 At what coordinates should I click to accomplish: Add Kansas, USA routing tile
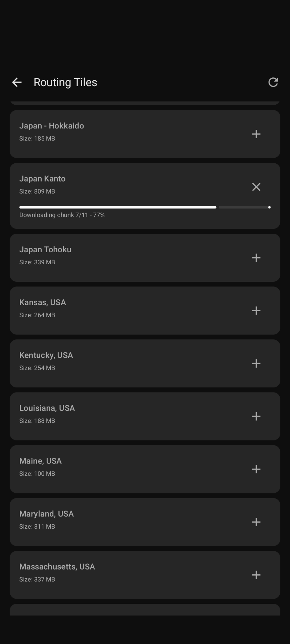[x=256, y=311]
